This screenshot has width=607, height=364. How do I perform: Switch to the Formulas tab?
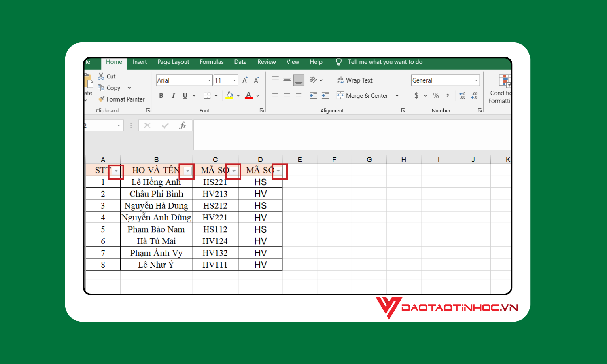212,62
